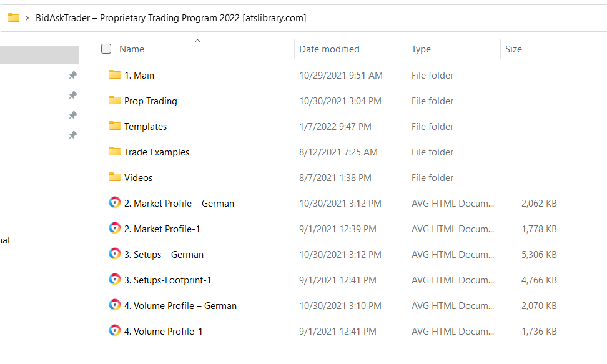
Task: Unpin the second pinned sidebar item
Action: click(72, 96)
